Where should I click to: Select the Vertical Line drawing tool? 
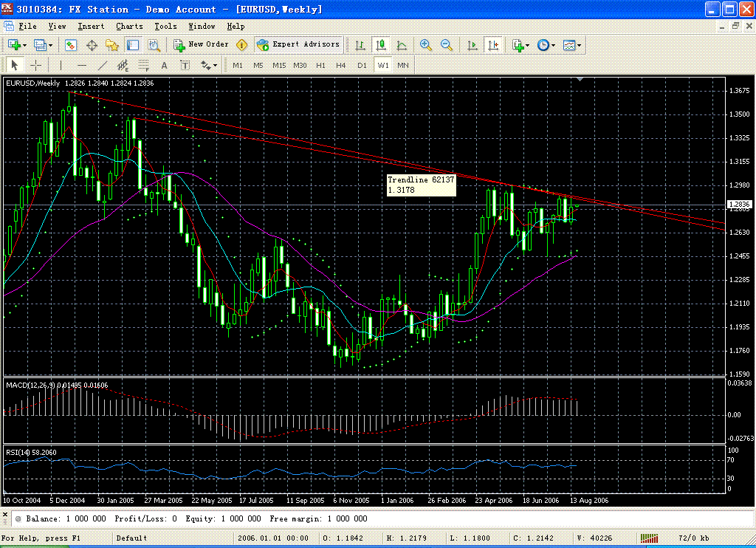61,65
